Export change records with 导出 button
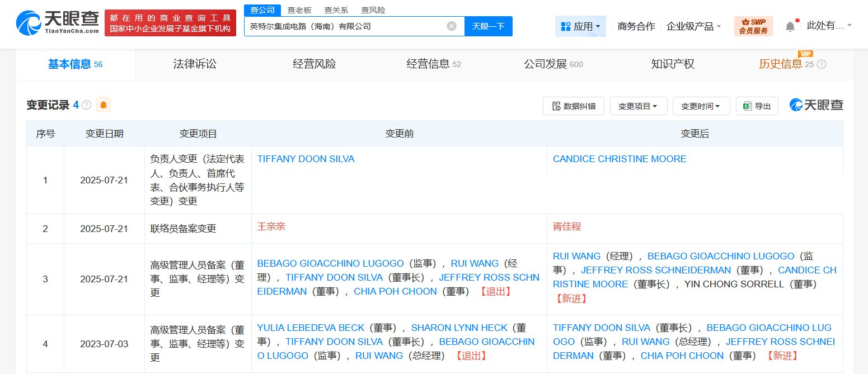 (x=757, y=106)
